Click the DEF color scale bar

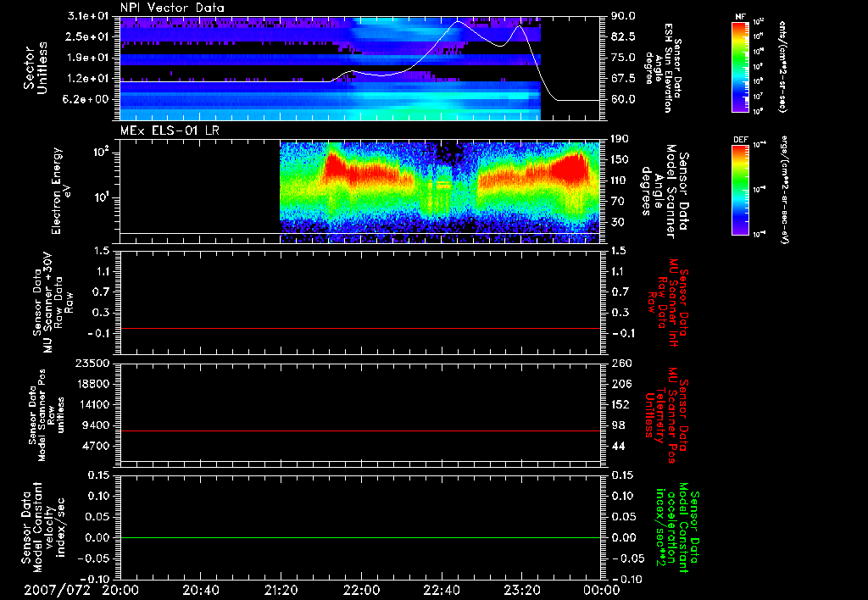click(x=740, y=190)
